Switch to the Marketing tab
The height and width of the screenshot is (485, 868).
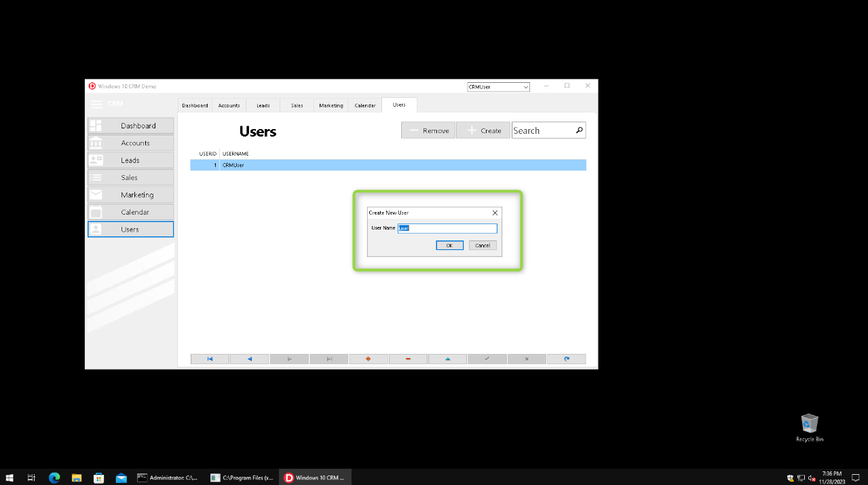click(x=331, y=105)
